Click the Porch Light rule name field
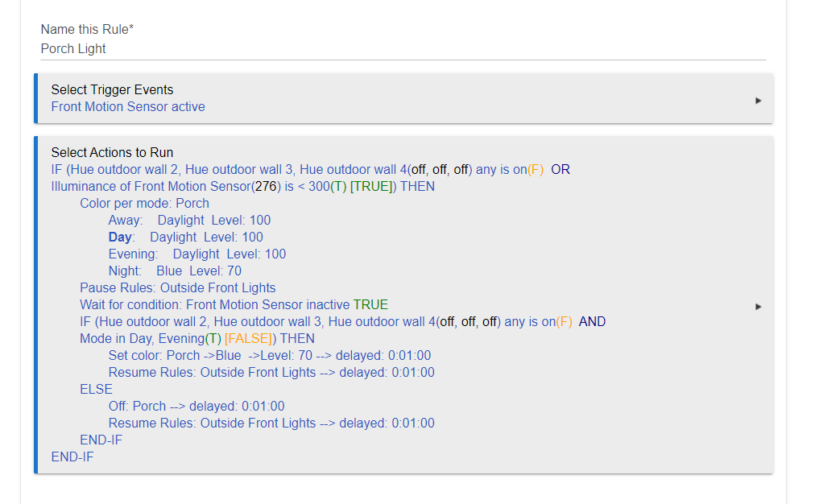 point(403,48)
